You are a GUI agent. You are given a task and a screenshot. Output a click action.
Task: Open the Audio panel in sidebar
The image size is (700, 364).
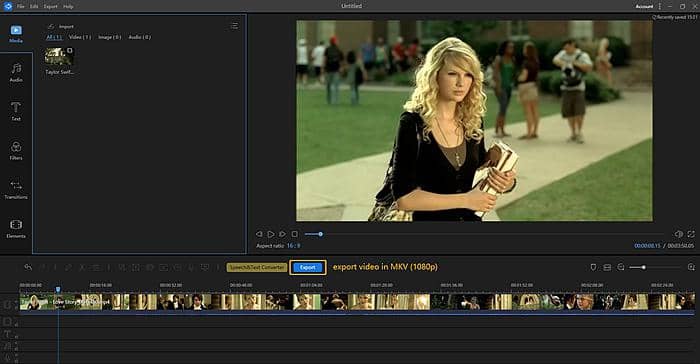pos(16,72)
